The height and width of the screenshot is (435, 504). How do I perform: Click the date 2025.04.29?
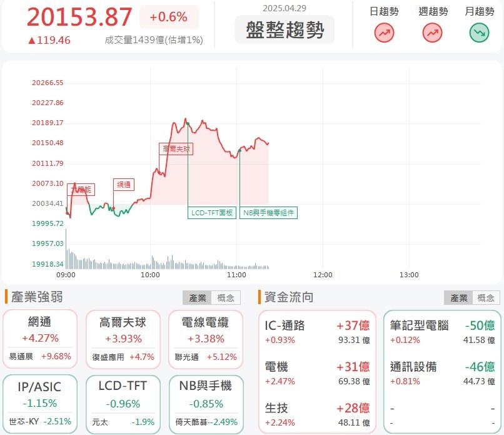[x=285, y=8]
